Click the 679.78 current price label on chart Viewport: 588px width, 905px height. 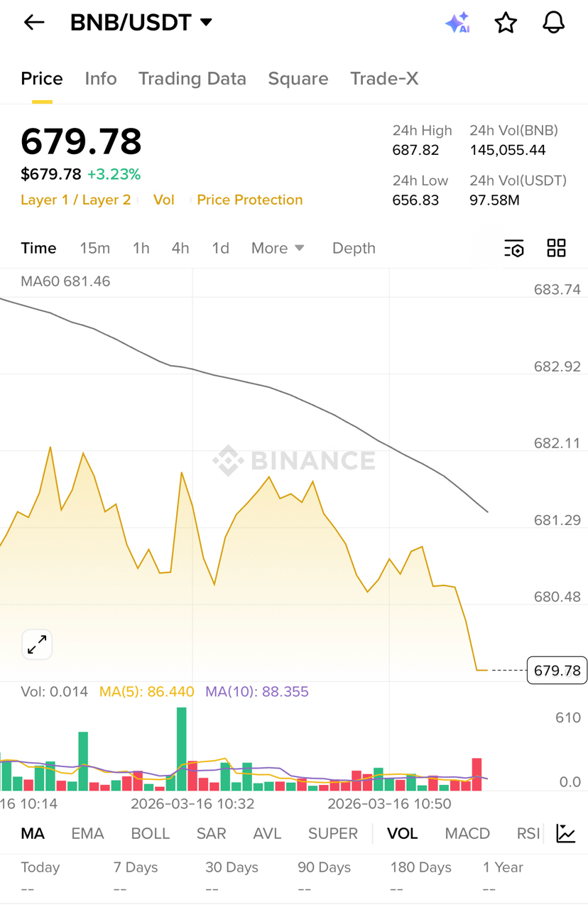pos(557,671)
